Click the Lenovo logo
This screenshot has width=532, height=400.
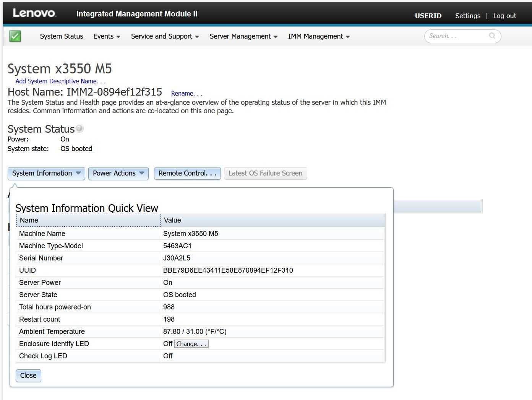pos(34,13)
